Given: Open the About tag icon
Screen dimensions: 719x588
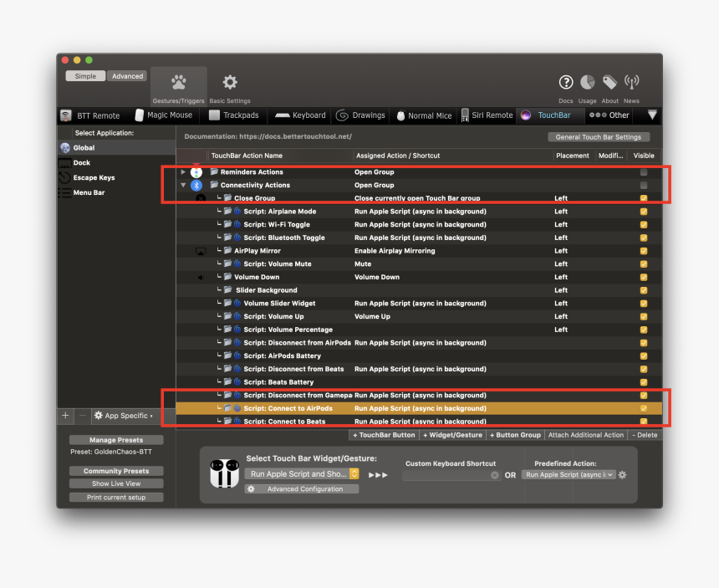Looking at the screenshot, I should [609, 83].
